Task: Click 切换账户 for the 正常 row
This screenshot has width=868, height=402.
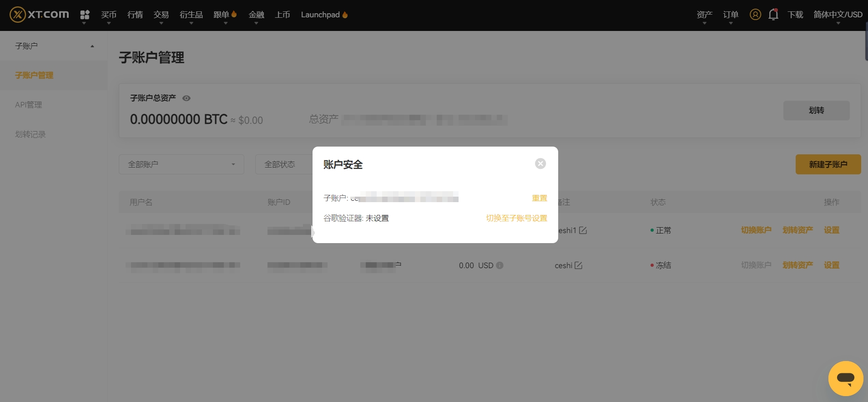Action: tap(756, 230)
